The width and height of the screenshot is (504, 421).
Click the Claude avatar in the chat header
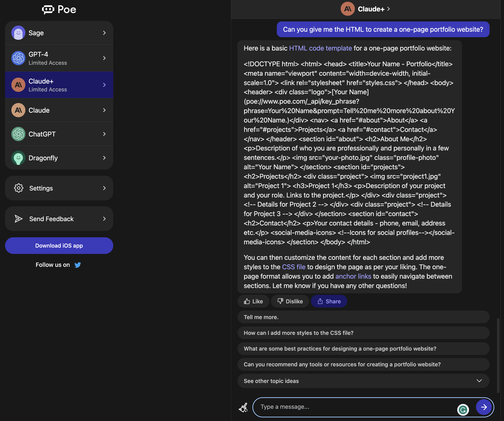347,9
